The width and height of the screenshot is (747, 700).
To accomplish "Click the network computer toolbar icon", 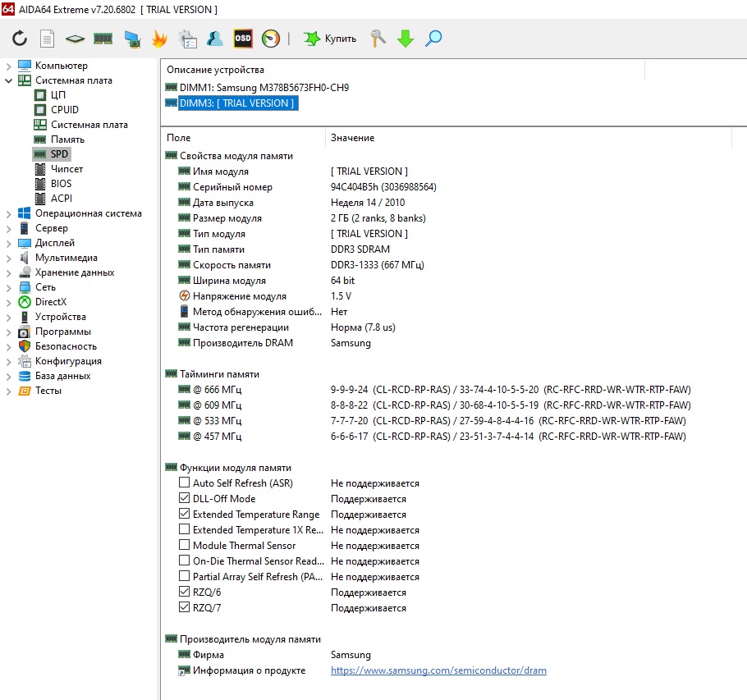I will [132, 39].
